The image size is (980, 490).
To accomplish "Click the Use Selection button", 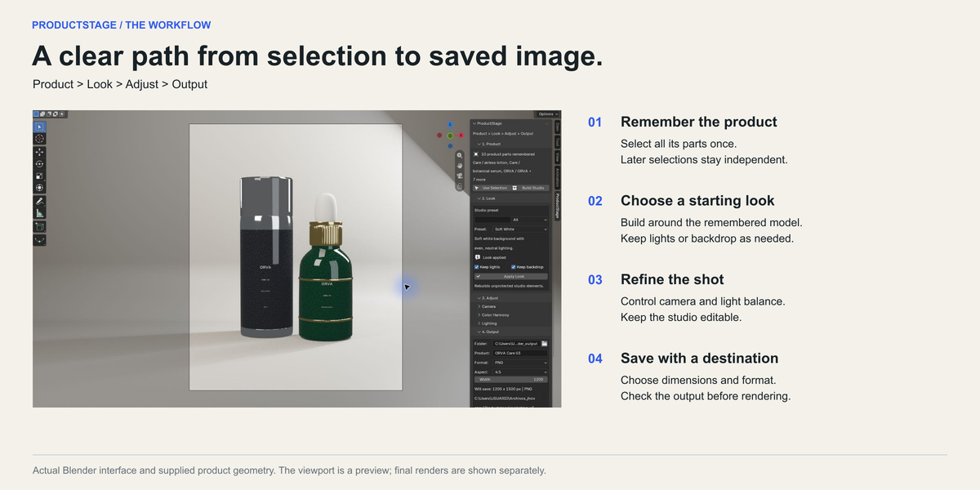I will pyautogui.click(x=493, y=188).
